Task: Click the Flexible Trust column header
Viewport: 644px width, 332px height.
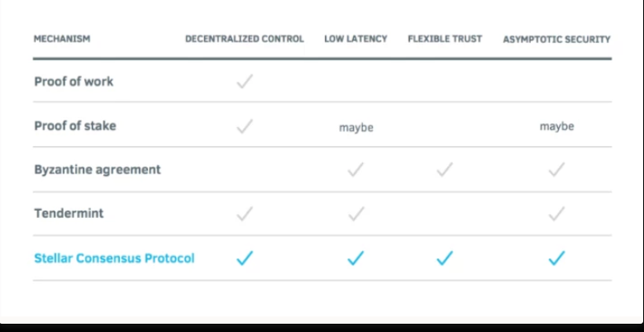Action: coord(445,39)
